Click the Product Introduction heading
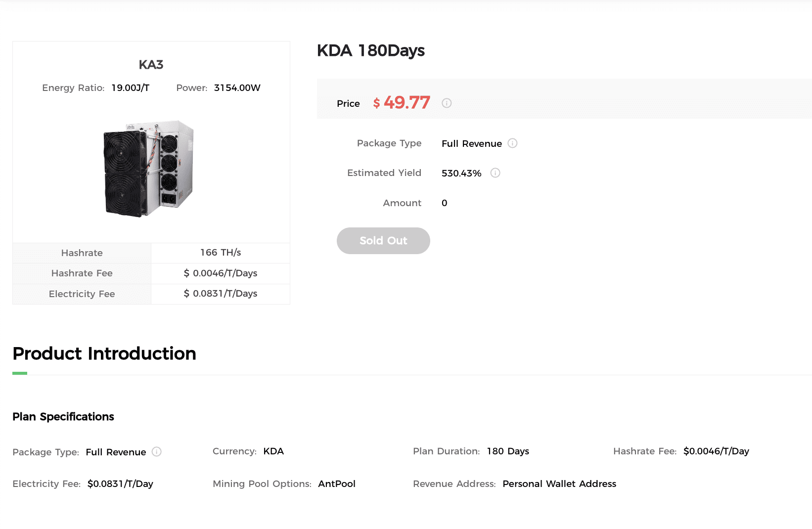 click(x=104, y=353)
